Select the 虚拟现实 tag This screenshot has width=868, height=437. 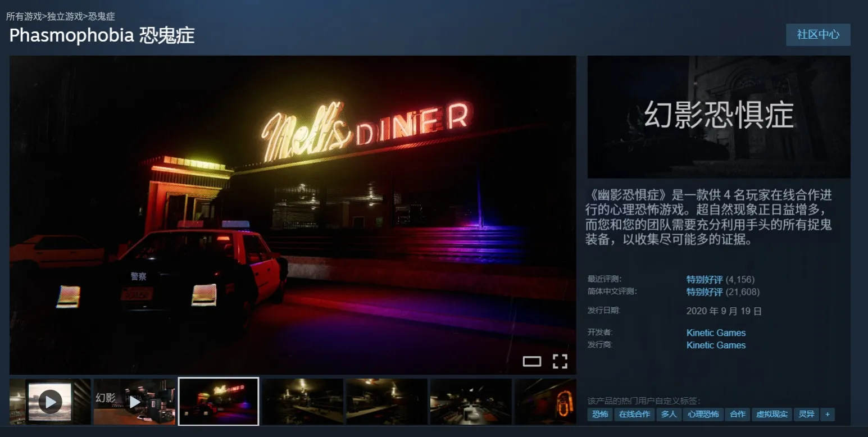pyautogui.click(x=771, y=415)
